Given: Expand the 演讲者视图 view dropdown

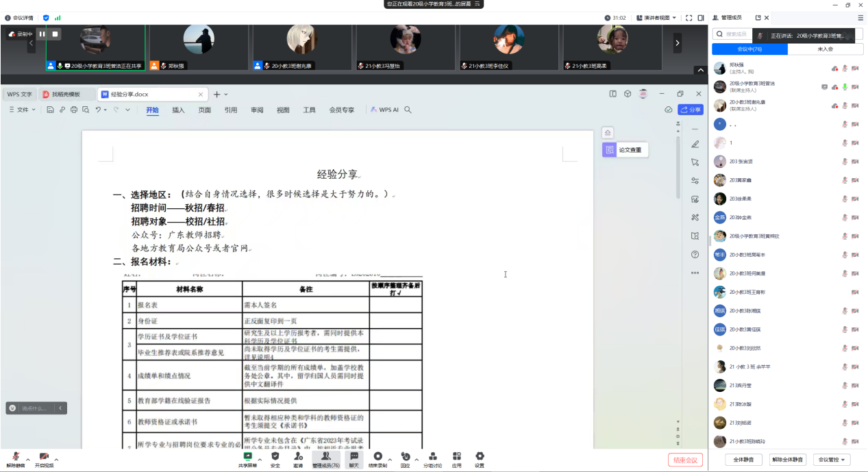Looking at the screenshot, I should pos(656,18).
